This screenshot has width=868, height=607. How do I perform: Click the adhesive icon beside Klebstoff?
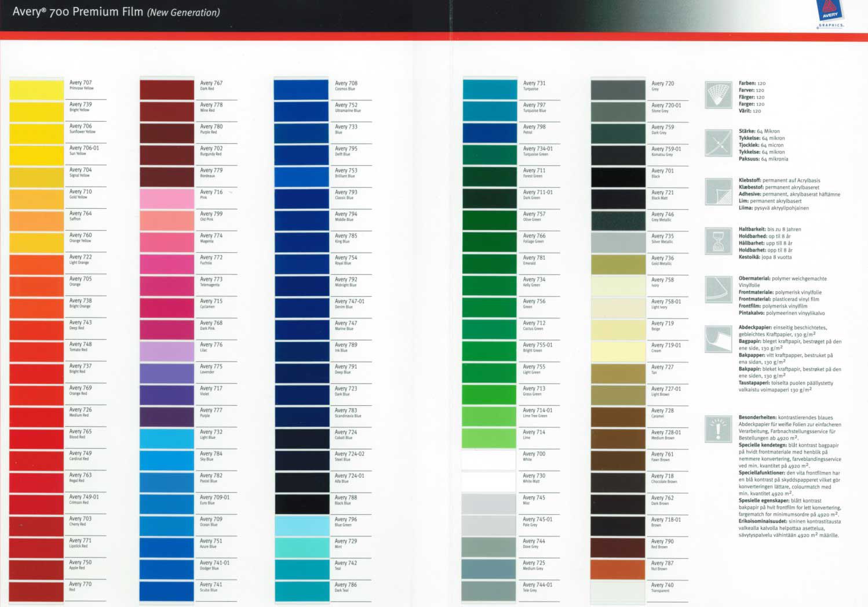pos(719,192)
